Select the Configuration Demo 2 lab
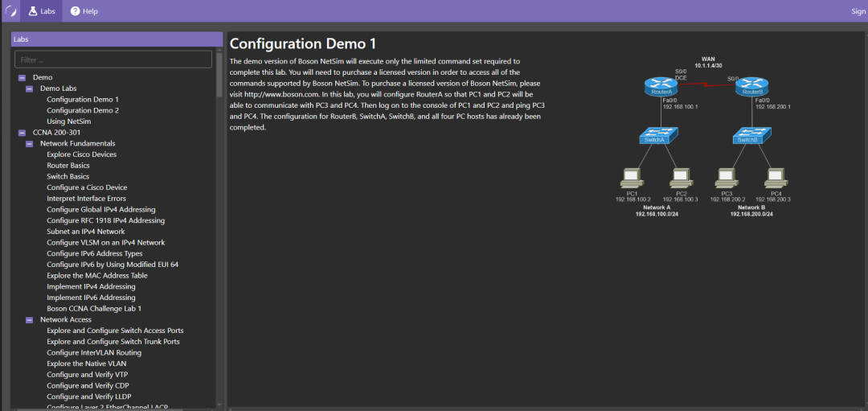868x411 pixels. tap(83, 110)
